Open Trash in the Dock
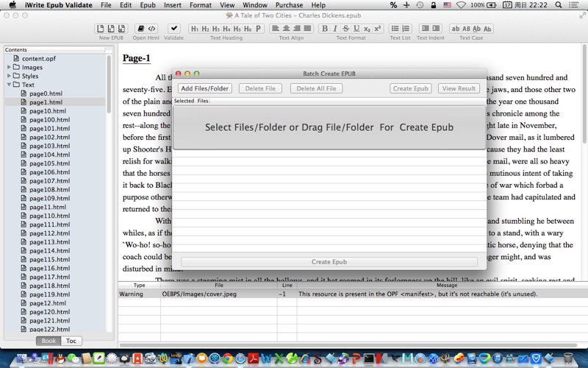Screen dimensions: 588x368 point(568,358)
